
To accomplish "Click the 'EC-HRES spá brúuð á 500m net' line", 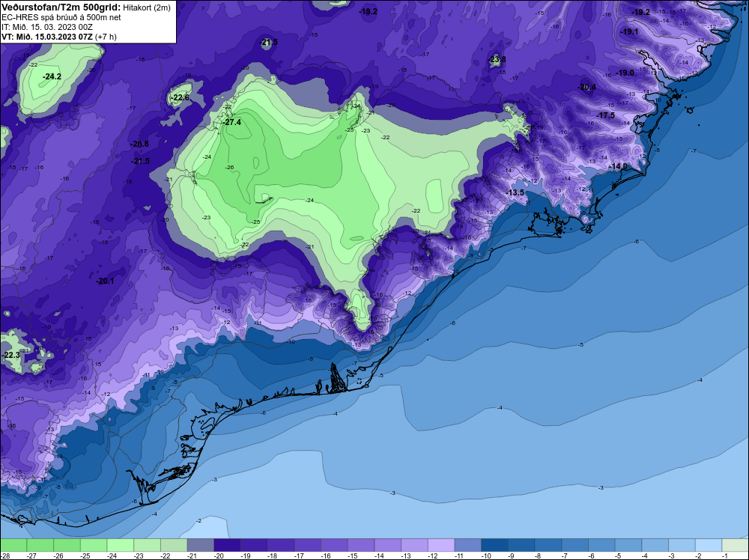I will coord(61,17).
